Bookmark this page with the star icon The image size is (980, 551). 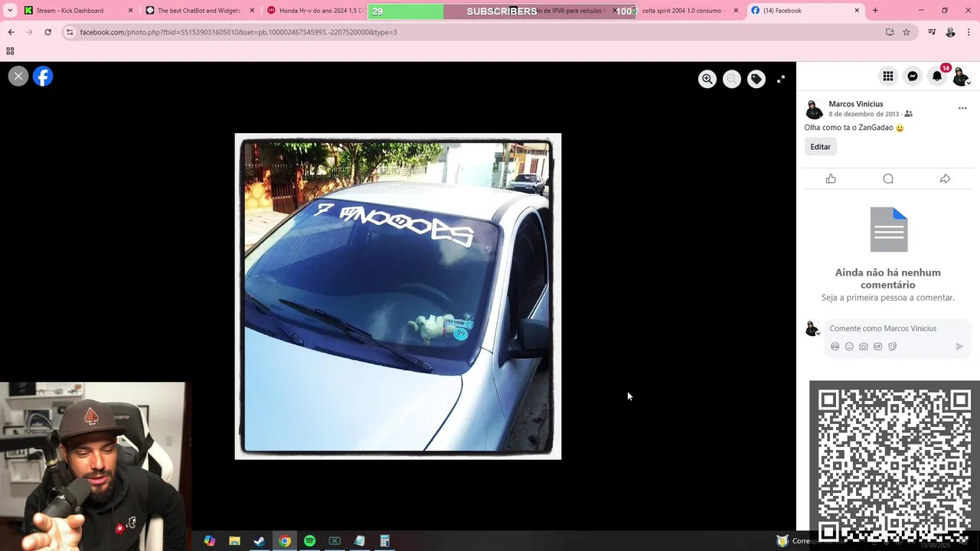[x=906, y=32]
